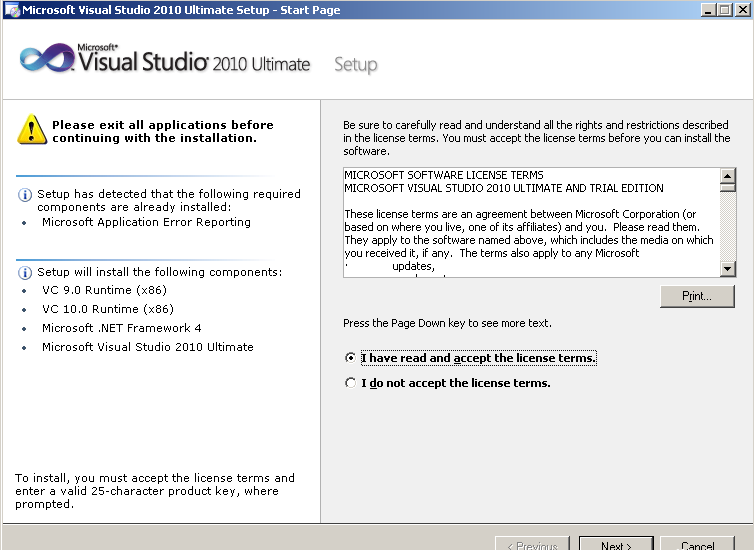Click the yellow warning triangle icon
Image resolution: width=754 pixels, height=550 pixels.
coord(32,130)
